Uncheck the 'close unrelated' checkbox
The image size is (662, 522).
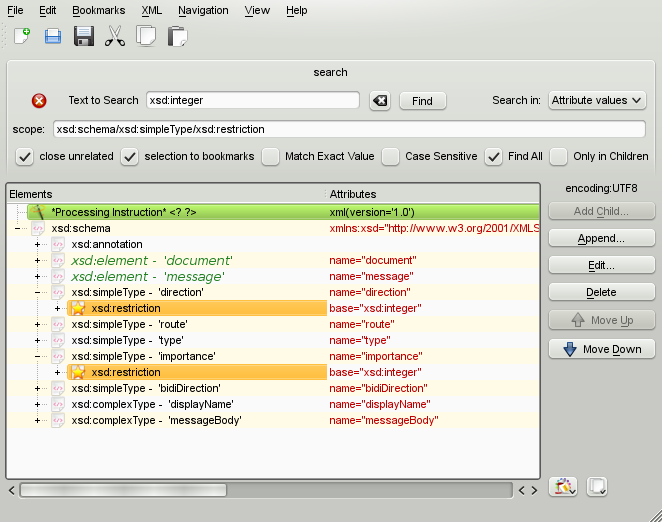(25, 156)
